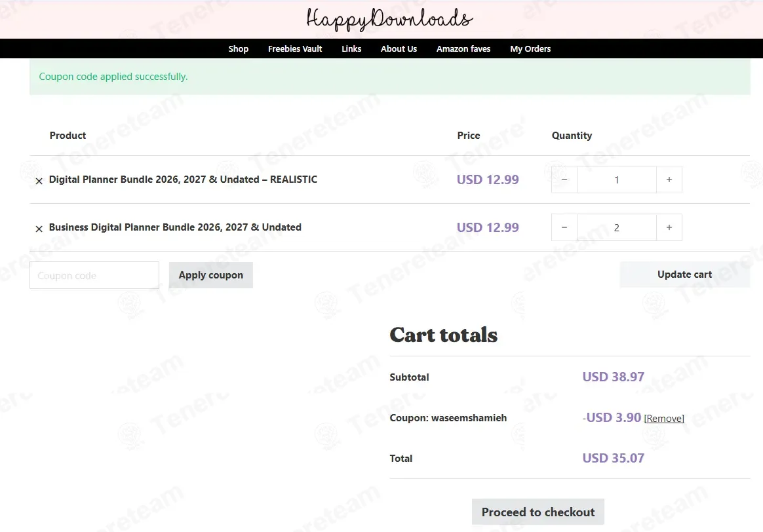Click the Quantity column header
Screen dimensions: 763x532
(572, 135)
